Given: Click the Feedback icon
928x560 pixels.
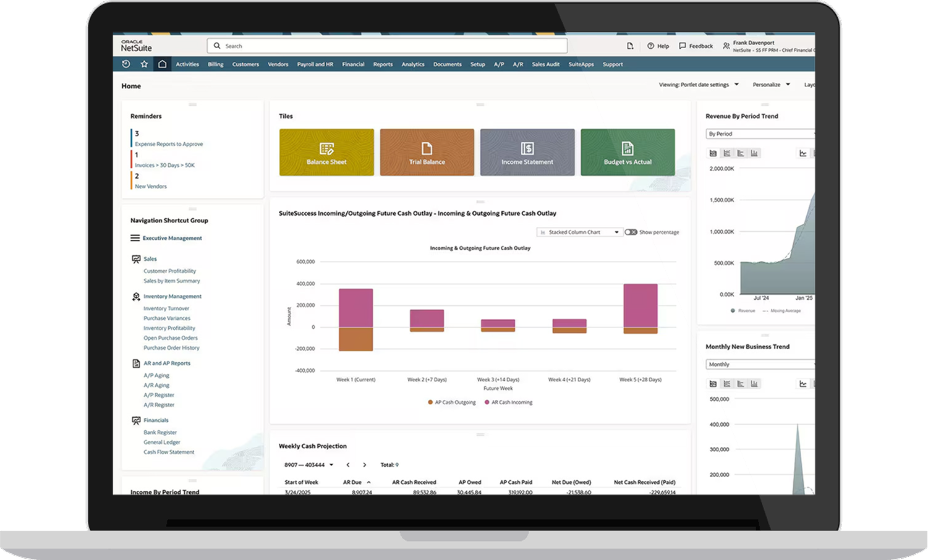Looking at the screenshot, I should tap(682, 45).
